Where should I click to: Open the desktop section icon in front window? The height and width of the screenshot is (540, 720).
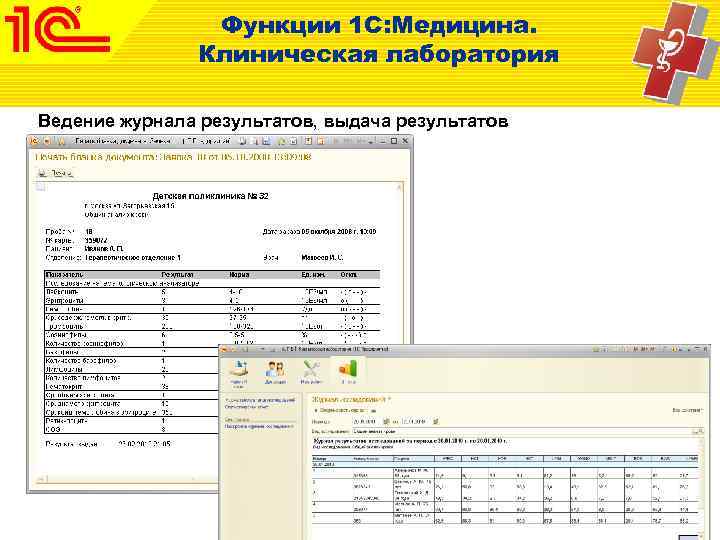239,373
